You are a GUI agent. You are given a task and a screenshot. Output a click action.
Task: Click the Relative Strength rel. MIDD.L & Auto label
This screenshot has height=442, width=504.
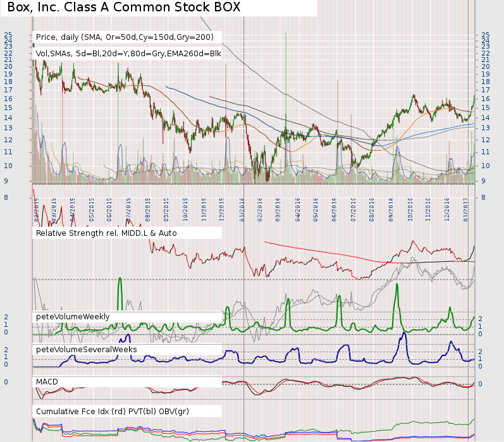click(x=106, y=233)
